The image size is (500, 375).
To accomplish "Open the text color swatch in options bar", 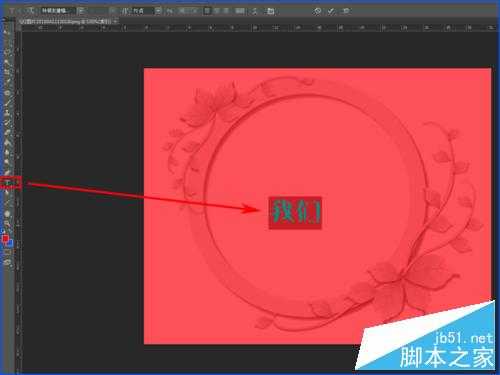I will click(x=240, y=11).
